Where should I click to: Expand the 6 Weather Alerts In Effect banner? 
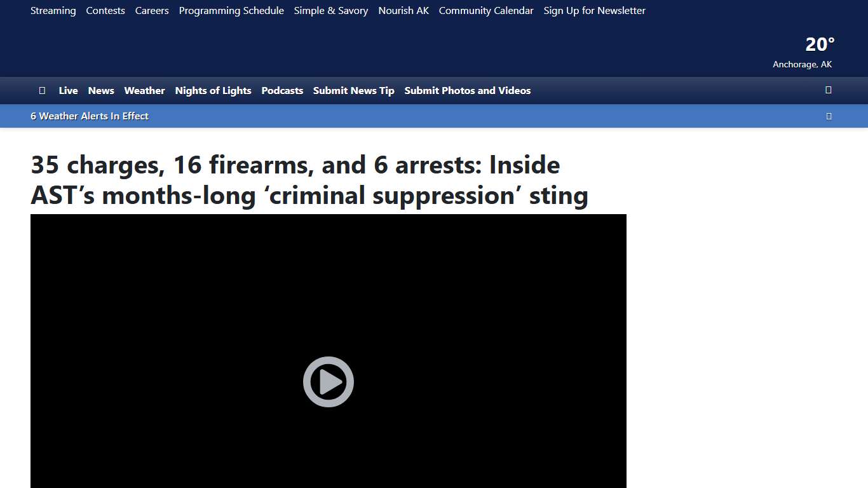89,116
